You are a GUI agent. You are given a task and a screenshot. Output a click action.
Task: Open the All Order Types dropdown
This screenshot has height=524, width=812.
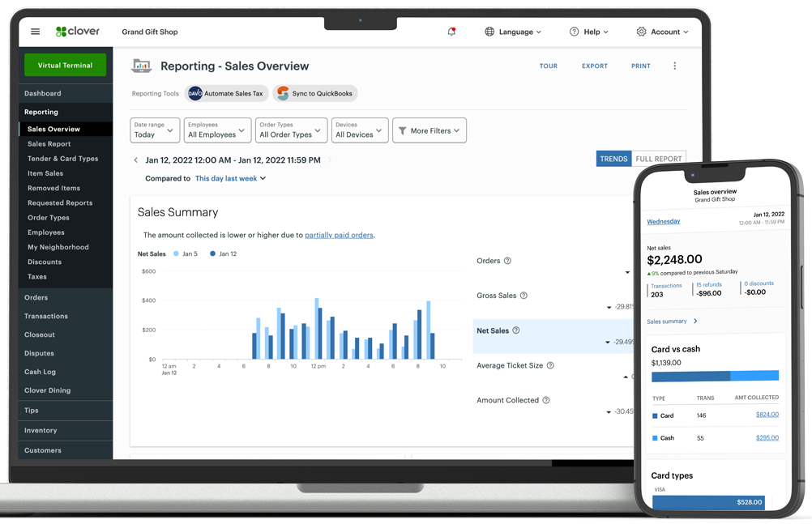pyautogui.click(x=292, y=130)
